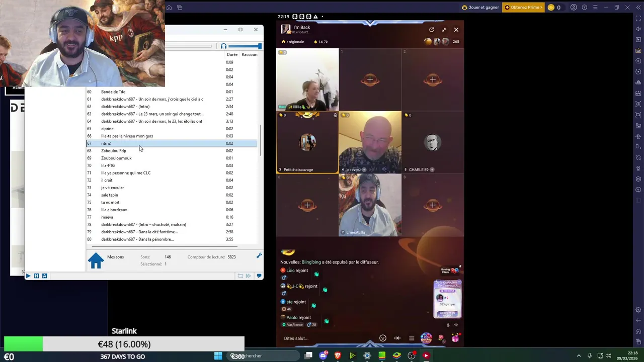Join empty seat number 8
This screenshot has height=362, width=644.
(x=433, y=205)
